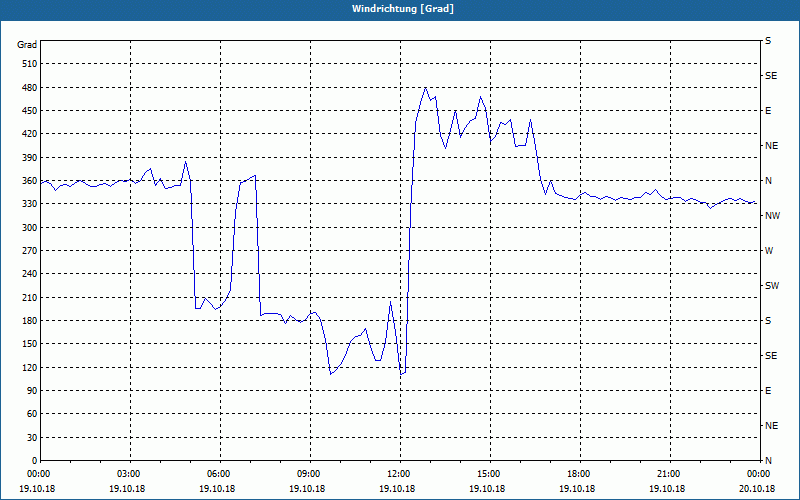
Task: Select the N compass label at 360 gridline
Action: click(768, 181)
